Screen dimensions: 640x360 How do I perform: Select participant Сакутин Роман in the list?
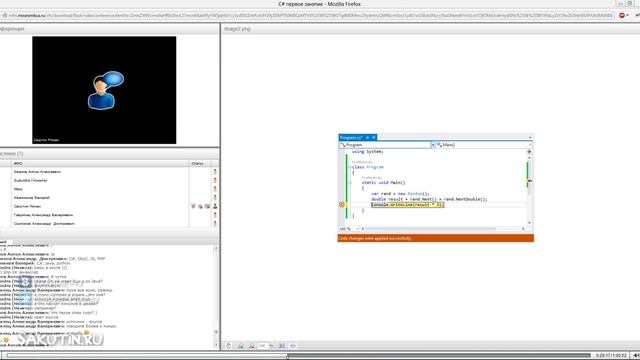[x=27, y=206]
